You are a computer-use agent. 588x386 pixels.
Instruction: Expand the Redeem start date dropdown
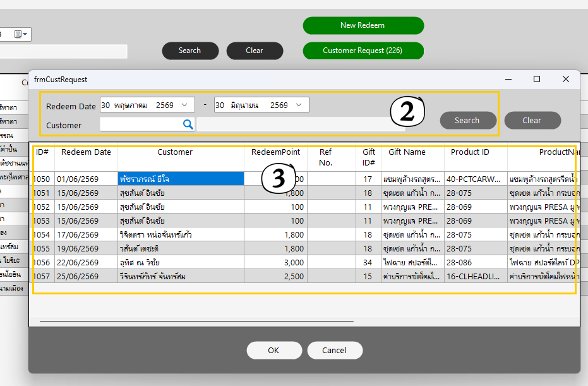(184, 105)
